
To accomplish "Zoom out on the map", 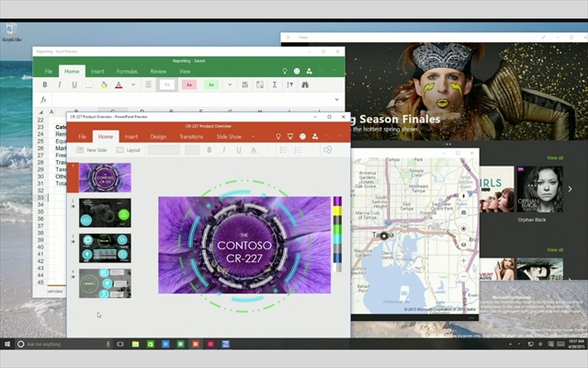I will click(463, 276).
